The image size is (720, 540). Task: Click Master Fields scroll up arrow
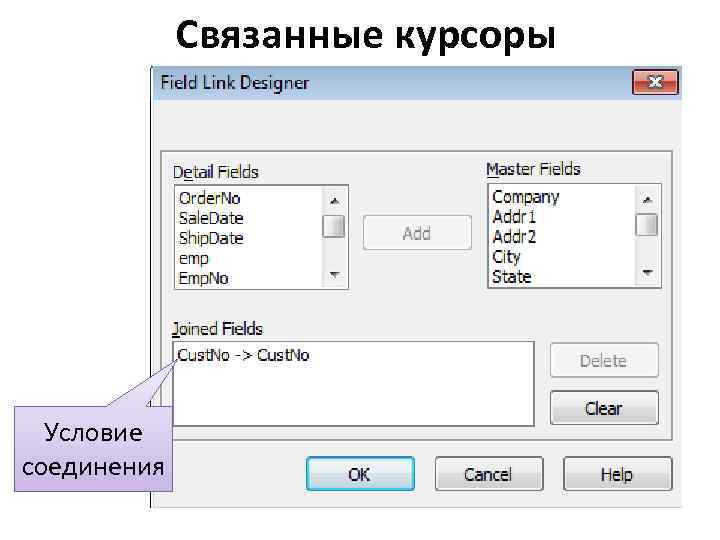647,199
